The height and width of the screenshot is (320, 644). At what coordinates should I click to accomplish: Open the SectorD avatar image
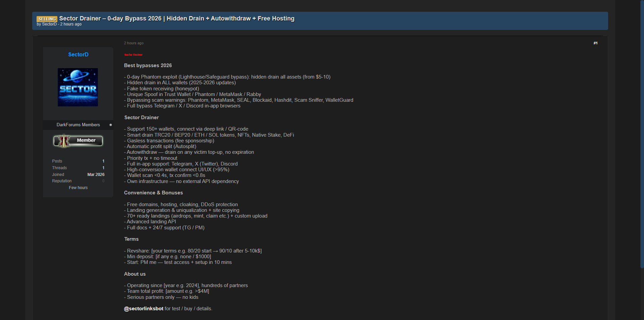point(78,87)
